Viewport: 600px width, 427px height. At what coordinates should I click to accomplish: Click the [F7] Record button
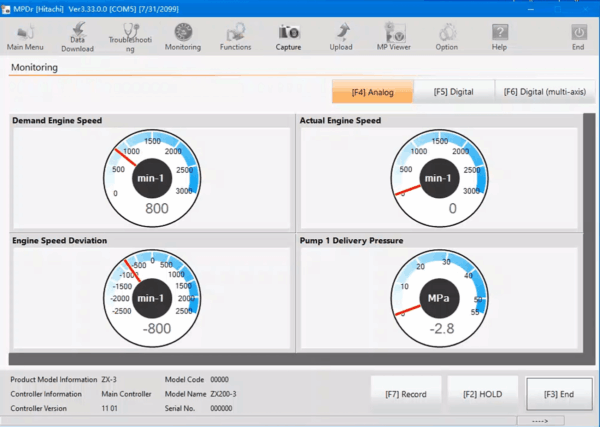[406, 394]
